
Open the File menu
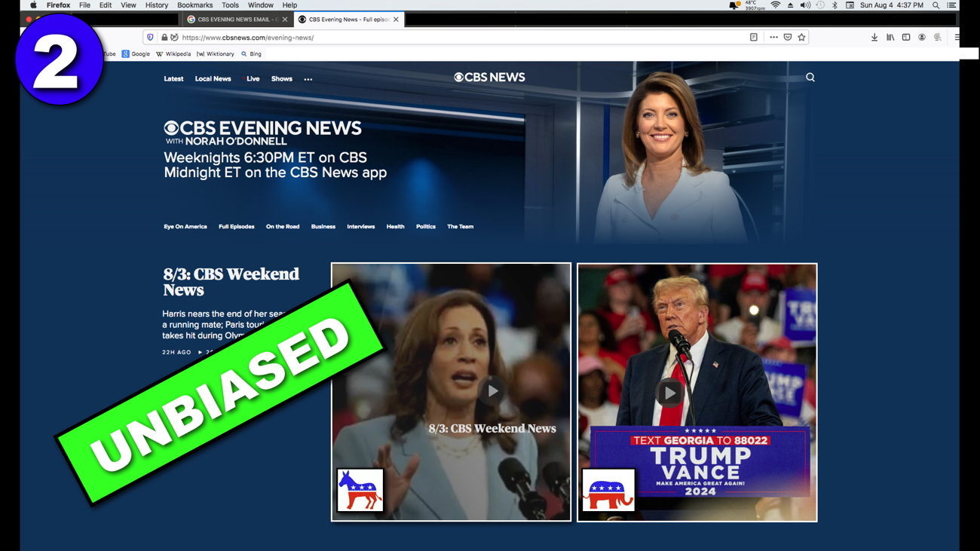(x=84, y=5)
